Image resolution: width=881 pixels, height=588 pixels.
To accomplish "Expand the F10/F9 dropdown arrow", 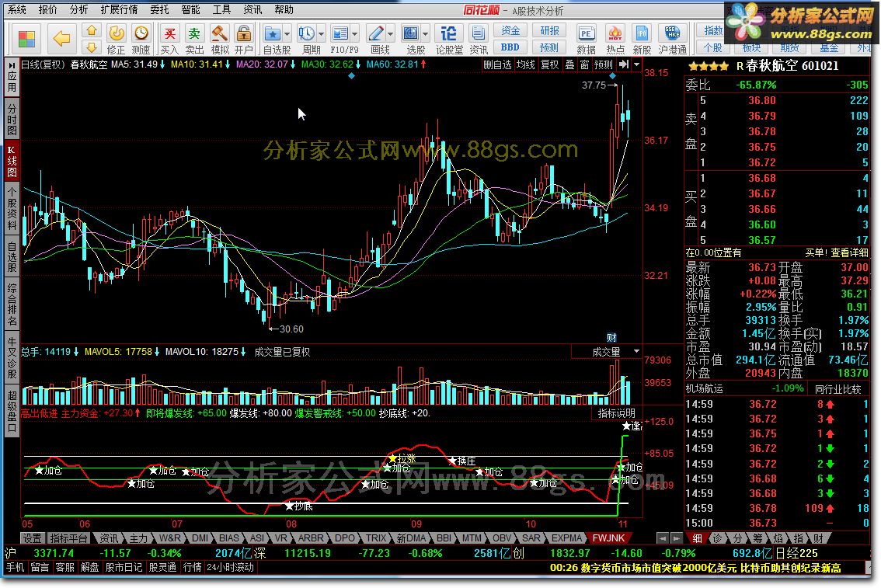I will pyautogui.click(x=355, y=33).
